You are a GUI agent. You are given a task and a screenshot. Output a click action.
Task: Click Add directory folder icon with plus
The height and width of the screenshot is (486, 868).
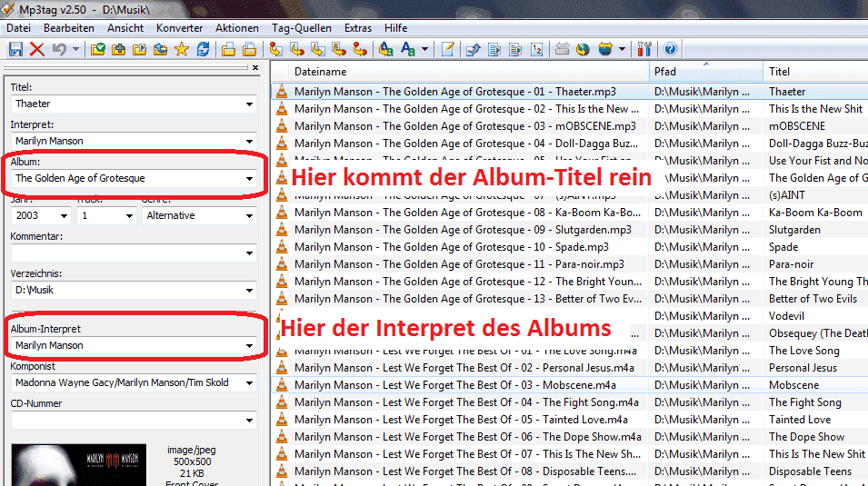[118, 49]
